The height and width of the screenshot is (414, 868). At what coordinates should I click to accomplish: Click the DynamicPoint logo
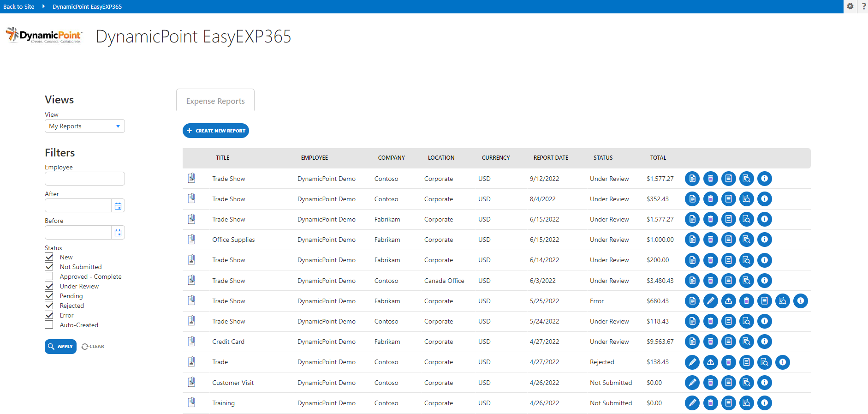[44, 35]
